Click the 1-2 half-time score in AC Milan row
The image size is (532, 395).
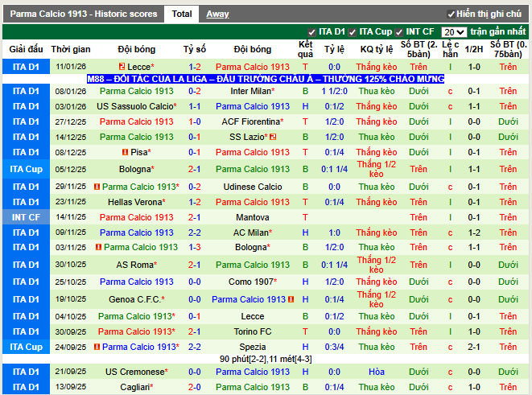tap(474, 232)
